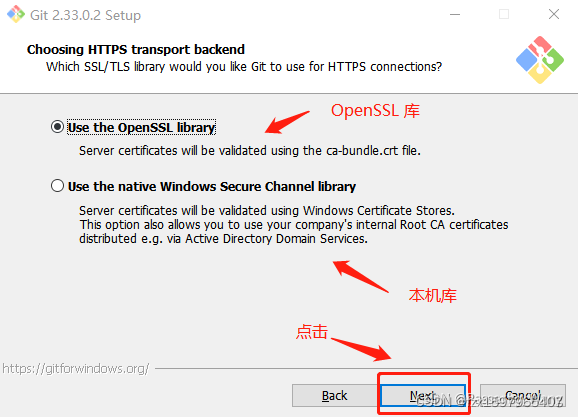Open the gitforwindows.org link
Image resolution: width=578 pixels, height=417 pixels.
coord(76,368)
